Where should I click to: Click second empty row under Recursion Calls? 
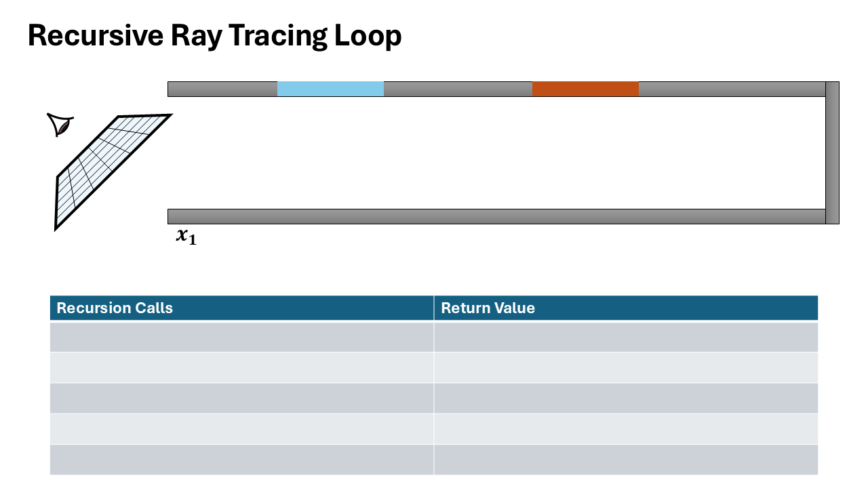(241, 367)
